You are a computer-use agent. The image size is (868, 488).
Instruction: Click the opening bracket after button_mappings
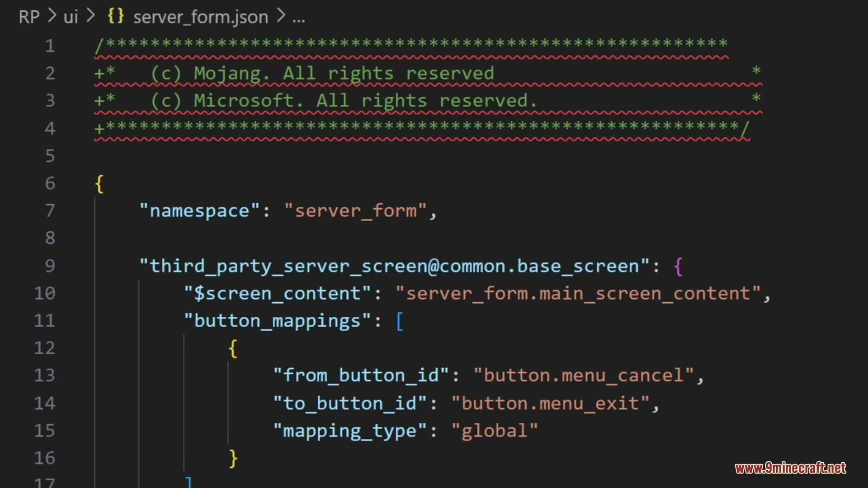coord(400,322)
